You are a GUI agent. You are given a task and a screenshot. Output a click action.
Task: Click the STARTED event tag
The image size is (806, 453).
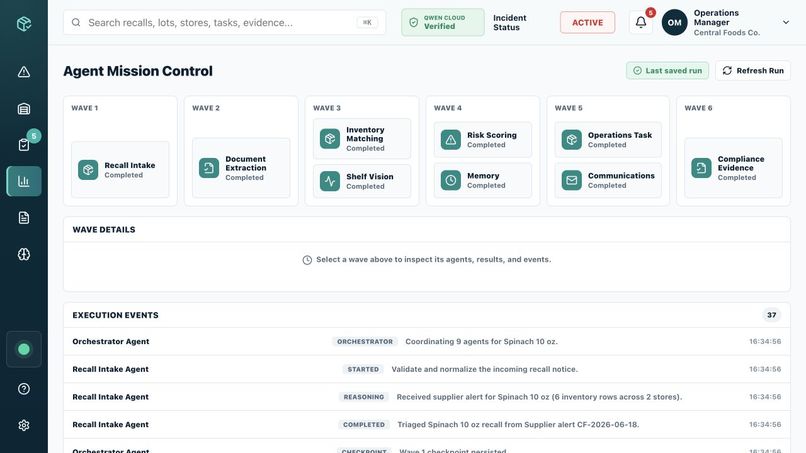[x=363, y=369]
